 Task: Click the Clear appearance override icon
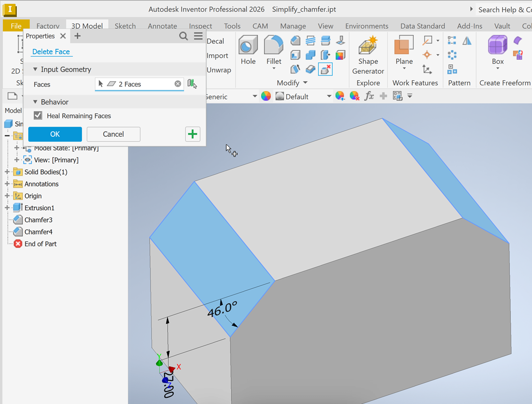[x=354, y=96]
